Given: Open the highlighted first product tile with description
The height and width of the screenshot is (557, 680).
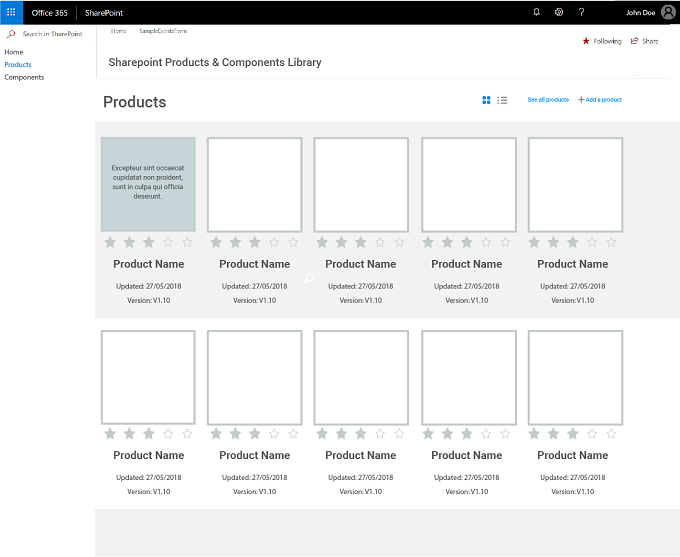Looking at the screenshot, I should click(148, 184).
